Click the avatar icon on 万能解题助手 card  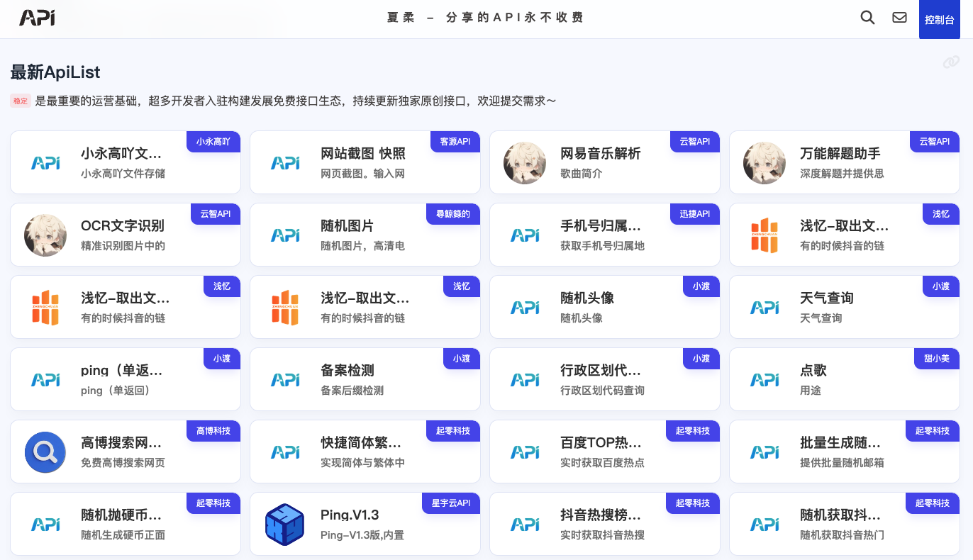(764, 163)
